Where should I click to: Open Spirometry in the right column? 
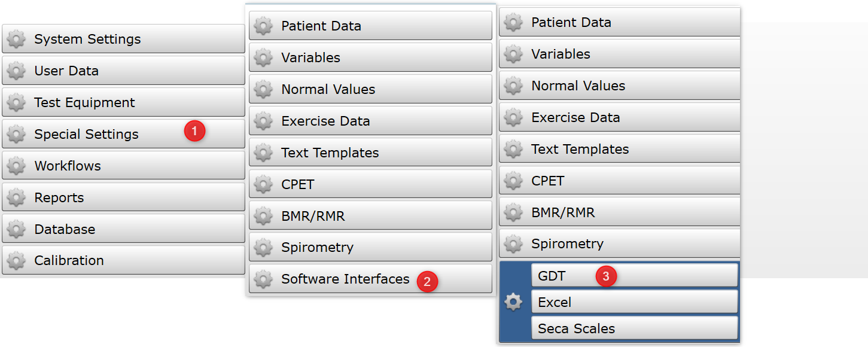pos(620,243)
